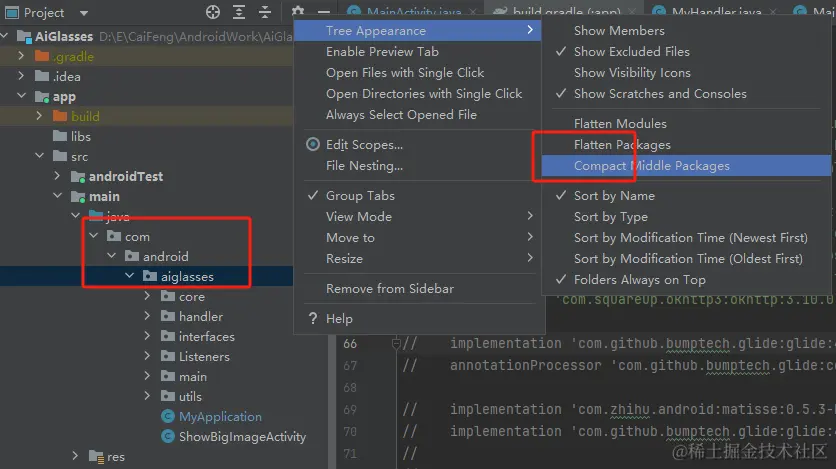Click the Expand All icon in Project toolbar

[x=239, y=12]
